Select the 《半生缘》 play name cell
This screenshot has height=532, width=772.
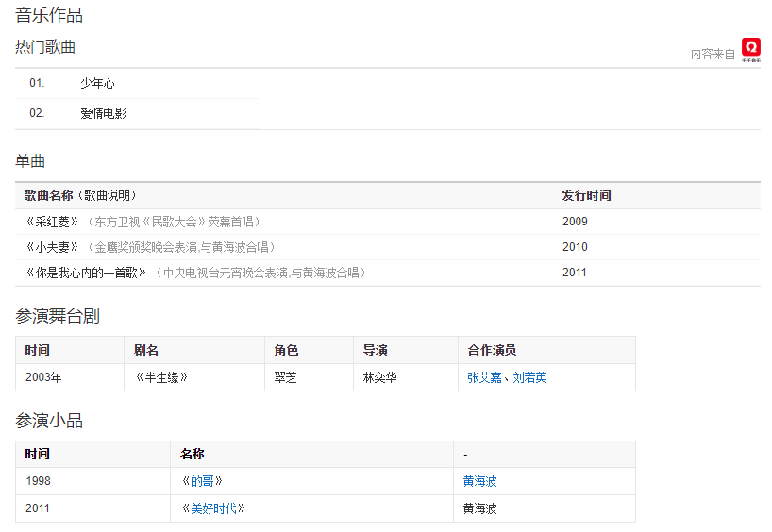(x=161, y=377)
